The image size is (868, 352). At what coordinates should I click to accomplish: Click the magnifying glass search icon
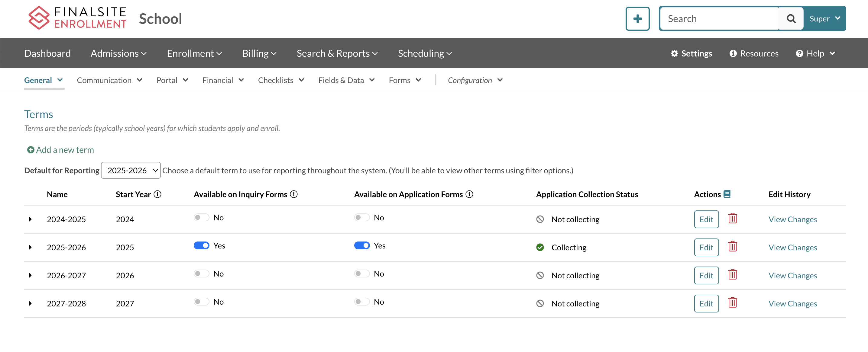pos(791,18)
